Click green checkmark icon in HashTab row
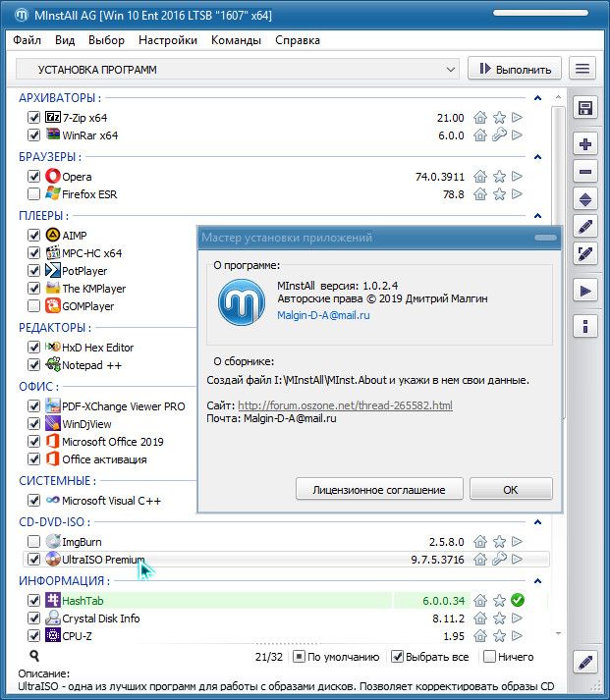Image resolution: width=610 pixels, height=700 pixels. click(518, 600)
